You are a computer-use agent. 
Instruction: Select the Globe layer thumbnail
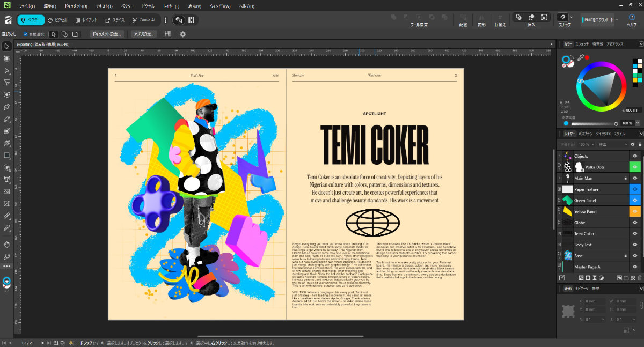[x=567, y=223]
